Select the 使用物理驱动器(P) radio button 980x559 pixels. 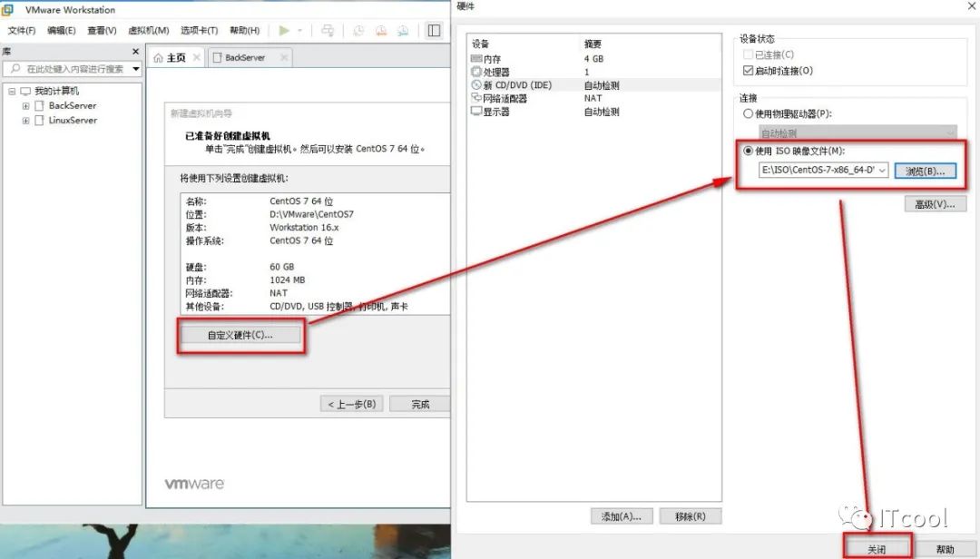[x=748, y=113]
